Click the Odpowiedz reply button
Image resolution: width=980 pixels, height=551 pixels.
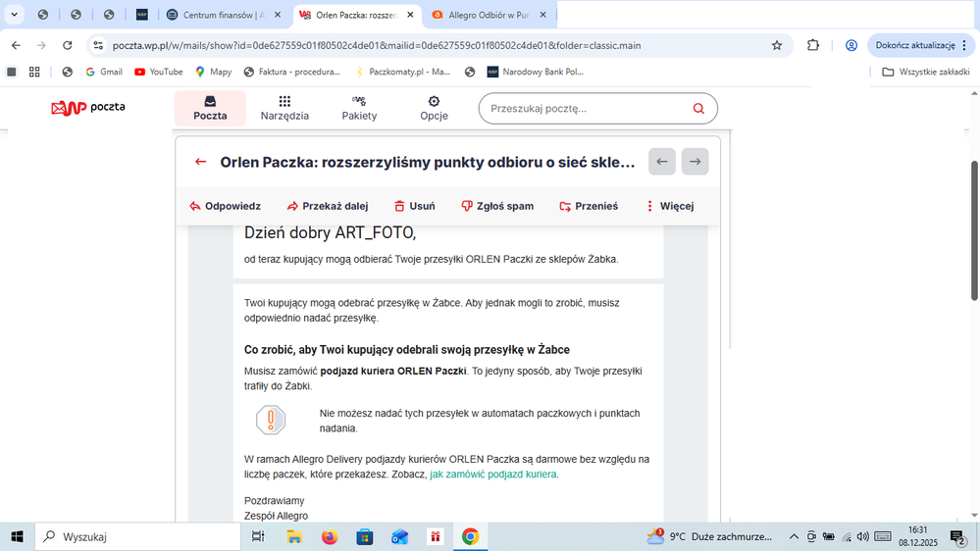225,206
